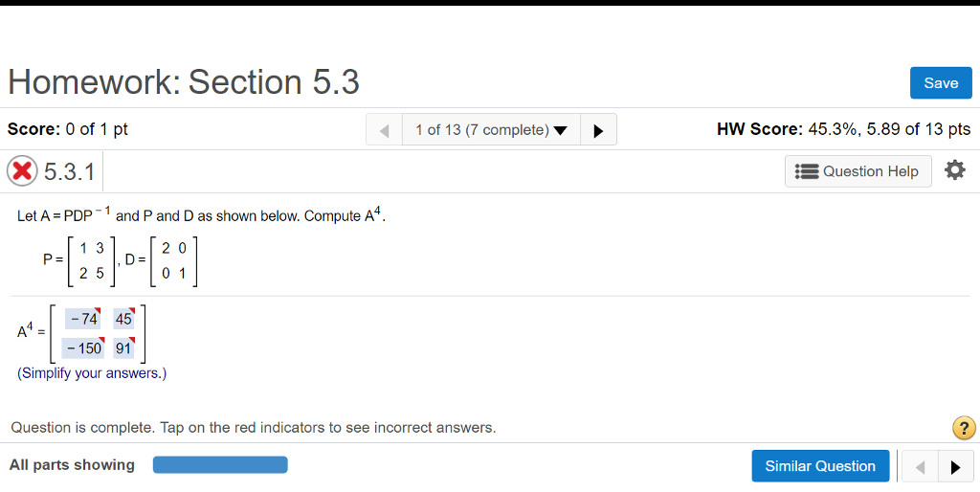
Task: Click the red X incorrect icon
Action: (23, 171)
